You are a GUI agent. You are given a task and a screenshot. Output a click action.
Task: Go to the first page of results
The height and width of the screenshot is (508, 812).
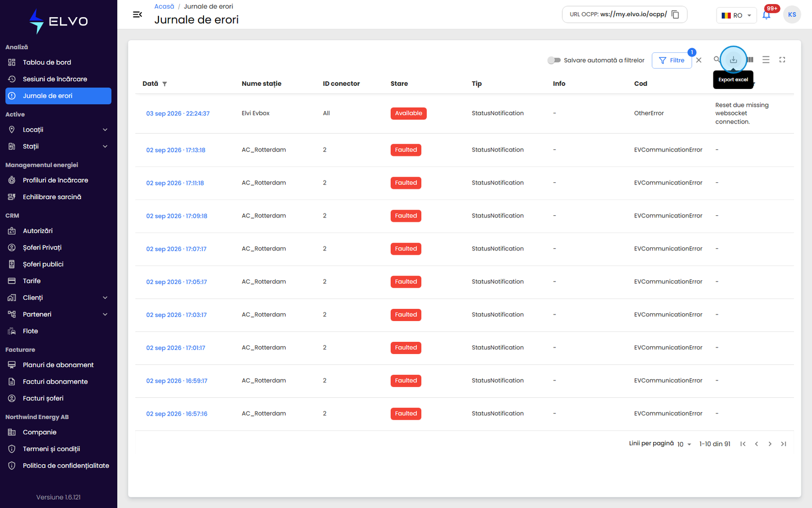click(743, 444)
